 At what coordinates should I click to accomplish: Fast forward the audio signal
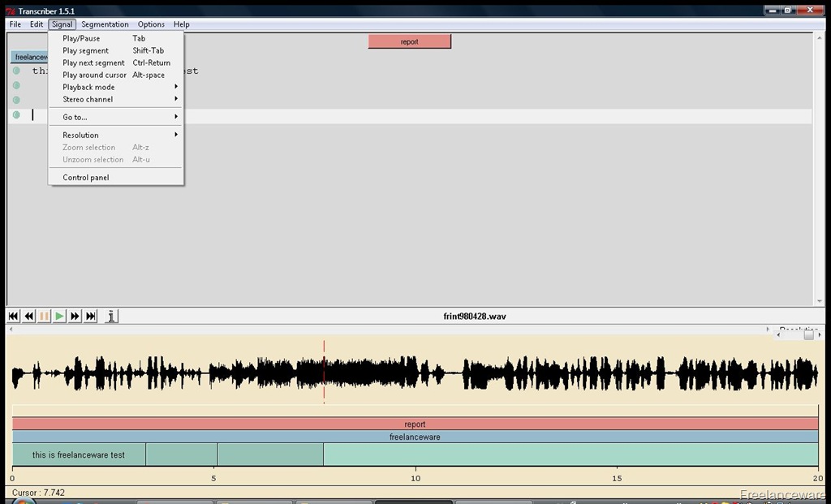[x=75, y=317]
